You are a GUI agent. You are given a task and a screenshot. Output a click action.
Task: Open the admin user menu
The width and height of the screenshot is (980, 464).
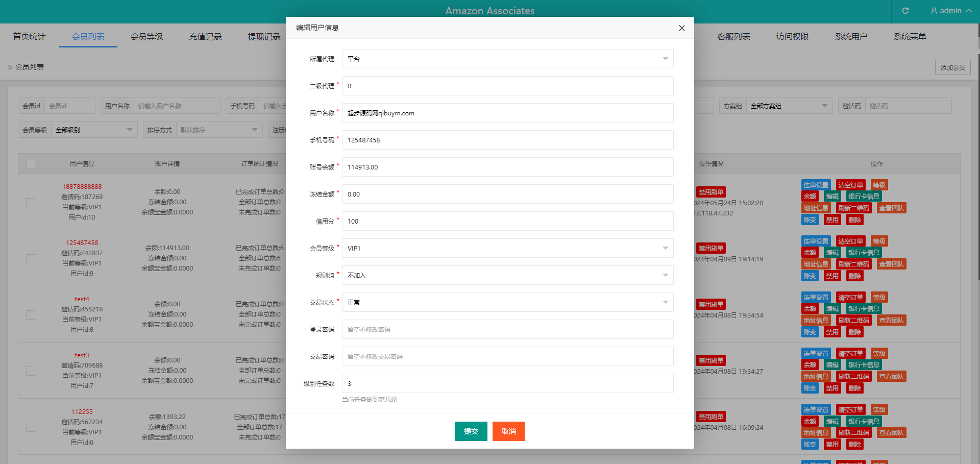tap(951, 11)
